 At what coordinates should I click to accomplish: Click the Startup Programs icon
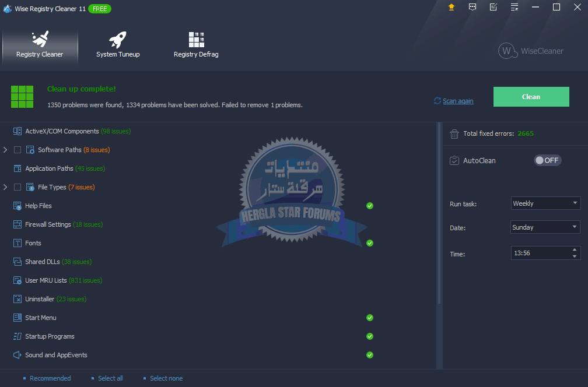[x=17, y=336]
